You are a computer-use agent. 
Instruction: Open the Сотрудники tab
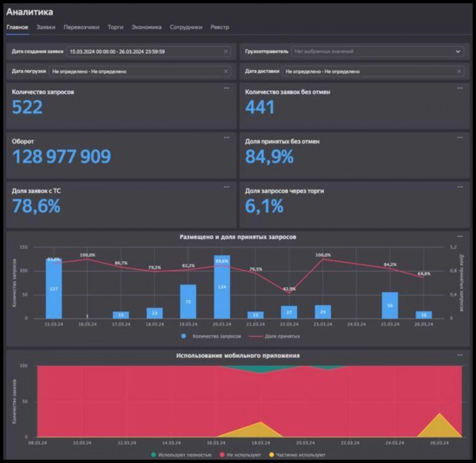(x=186, y=27)
